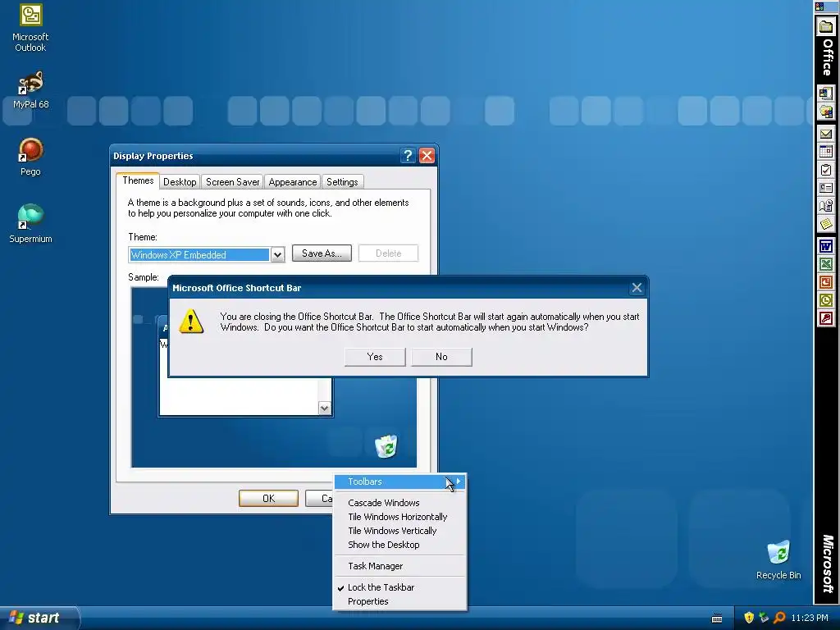This screenshot has width=840, height=630.
Task: Launch Microsoft Outlook clock icon on Shortcut Bar
Action: [825, 300]
